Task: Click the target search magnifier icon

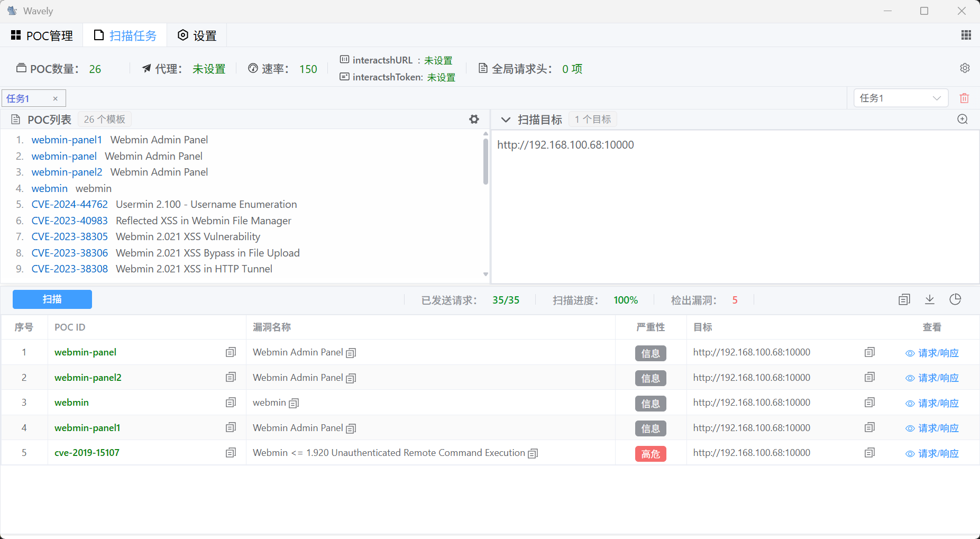Action: (x=963, y=120)
